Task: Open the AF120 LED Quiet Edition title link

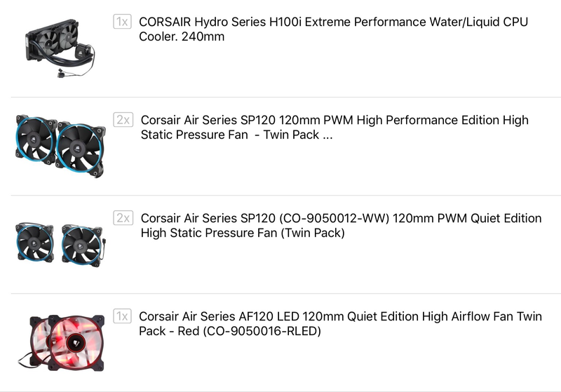Action: [x=340, y=324]
